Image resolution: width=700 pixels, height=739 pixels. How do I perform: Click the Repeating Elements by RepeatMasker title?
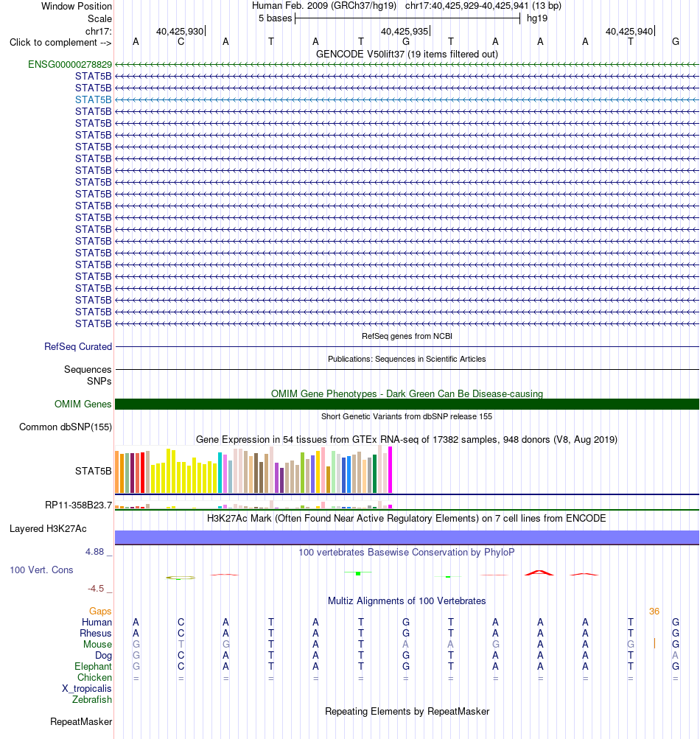point(407,712)
